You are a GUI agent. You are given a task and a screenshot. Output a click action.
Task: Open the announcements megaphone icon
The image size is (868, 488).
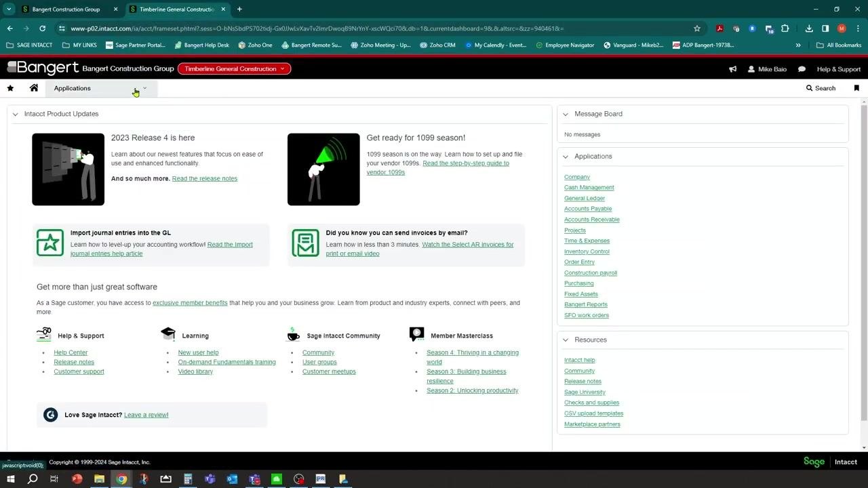[x=733, y=69]
